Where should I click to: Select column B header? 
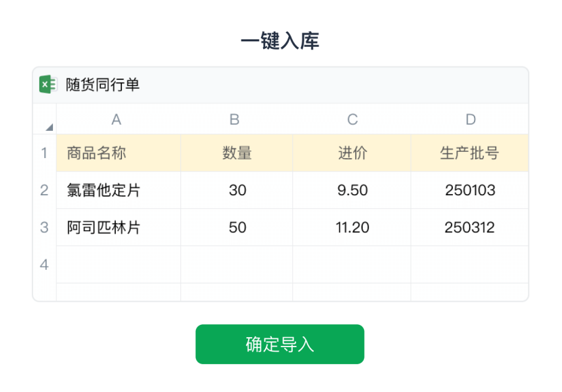[x=235, y=120]
